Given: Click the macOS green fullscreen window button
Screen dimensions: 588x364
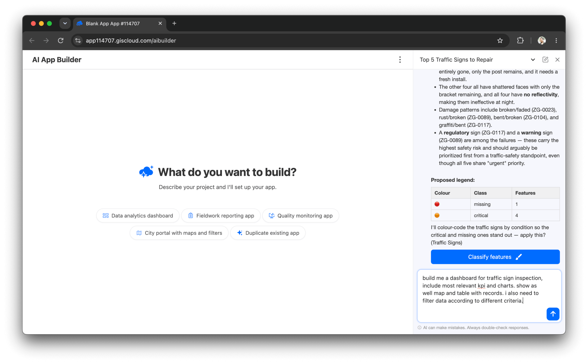Looking at the screenshot, I should click(x=49, y=23).
